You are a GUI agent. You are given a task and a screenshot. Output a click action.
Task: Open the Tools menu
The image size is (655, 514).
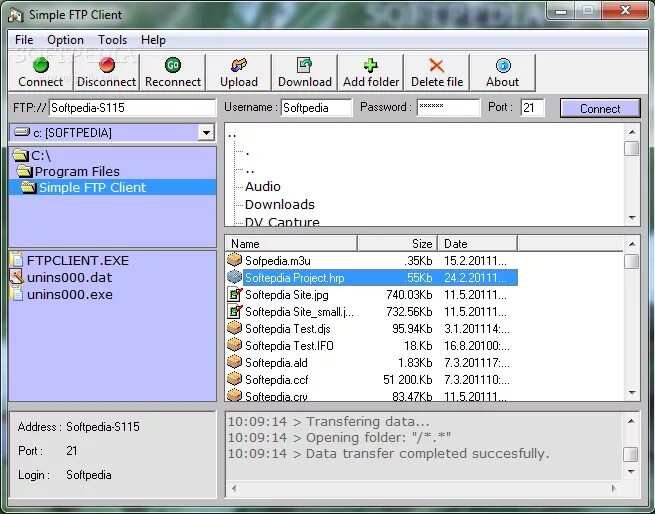(x=112, y=40)
